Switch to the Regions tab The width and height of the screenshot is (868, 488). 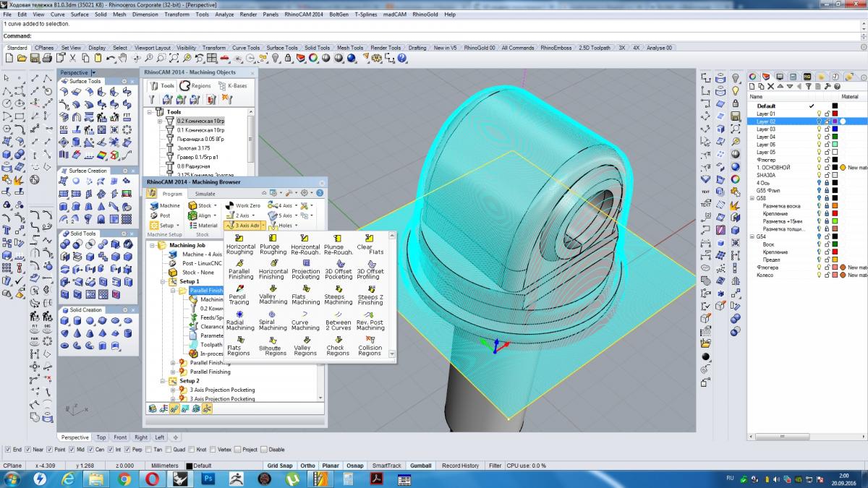point(196,85)
